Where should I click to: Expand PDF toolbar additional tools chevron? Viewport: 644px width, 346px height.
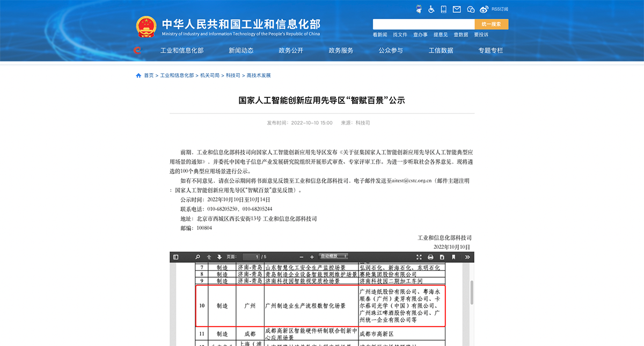467,257
